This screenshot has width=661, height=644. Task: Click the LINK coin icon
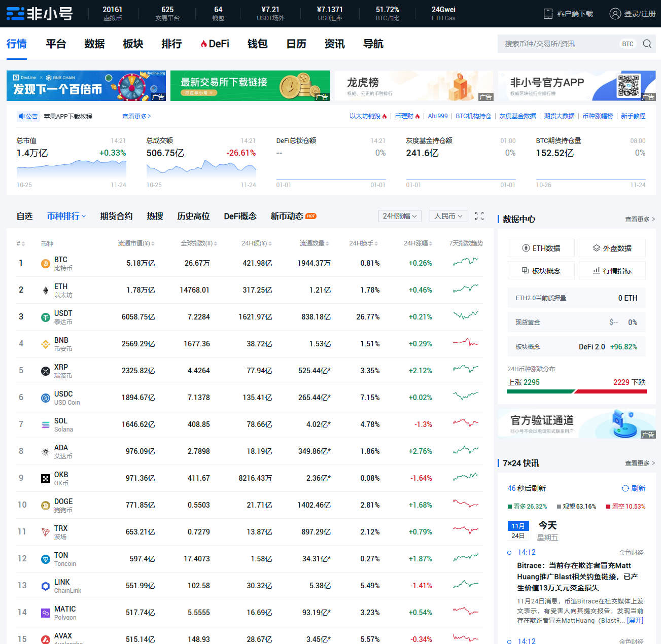pyautogui.click(x=46, y=586)
